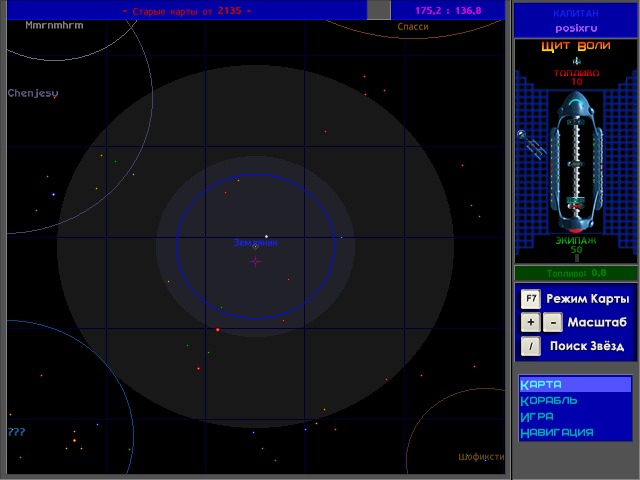
Task: Click the Chenjesu sphere of influence label
Action: tap(33, 93)
